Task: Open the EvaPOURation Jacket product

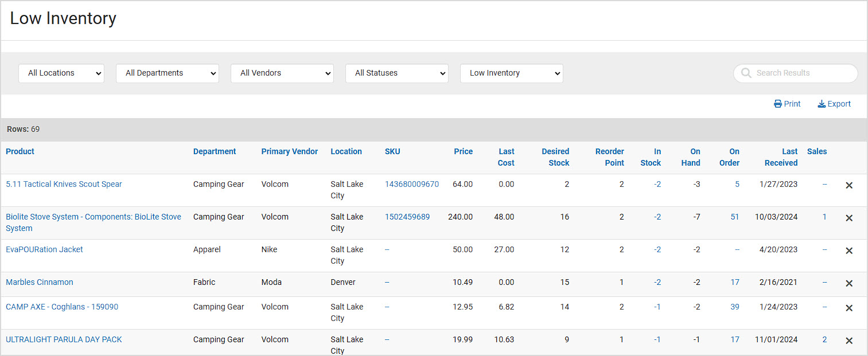Action: coord(44,249)
